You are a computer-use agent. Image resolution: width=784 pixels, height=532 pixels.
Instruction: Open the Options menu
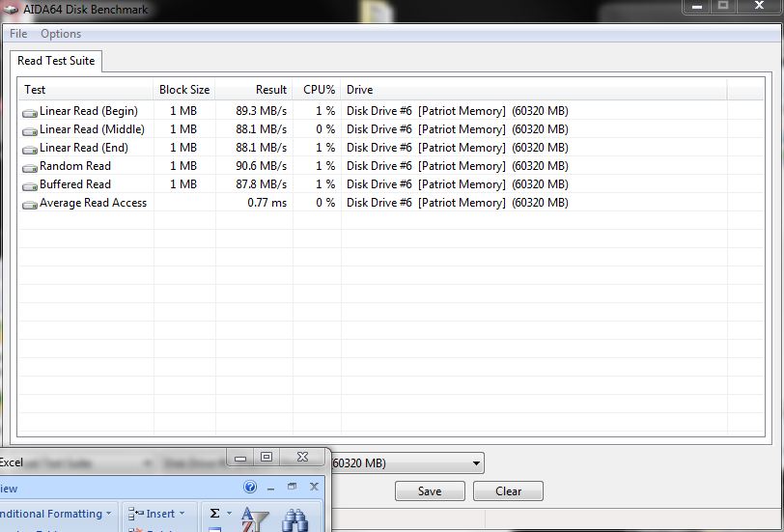pos(61,34)
